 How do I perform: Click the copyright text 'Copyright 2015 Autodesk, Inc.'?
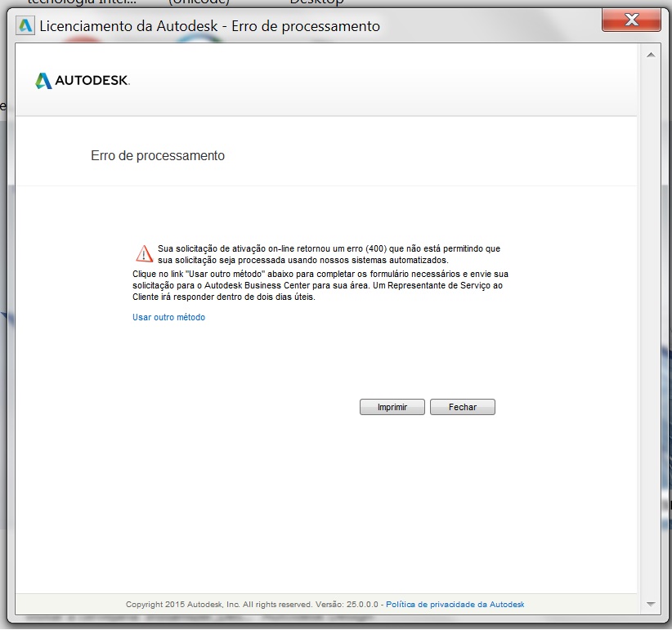coord(182,605)
